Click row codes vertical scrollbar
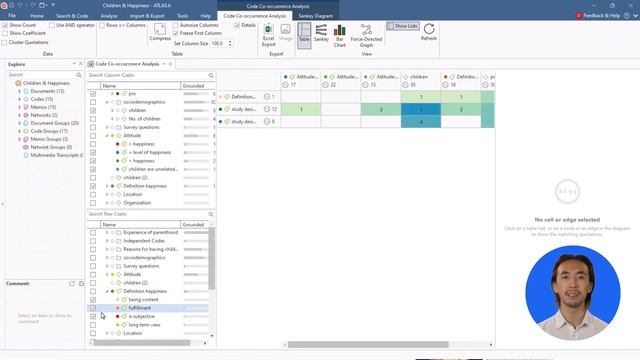The image size is (640, 360). coord(211,259)
